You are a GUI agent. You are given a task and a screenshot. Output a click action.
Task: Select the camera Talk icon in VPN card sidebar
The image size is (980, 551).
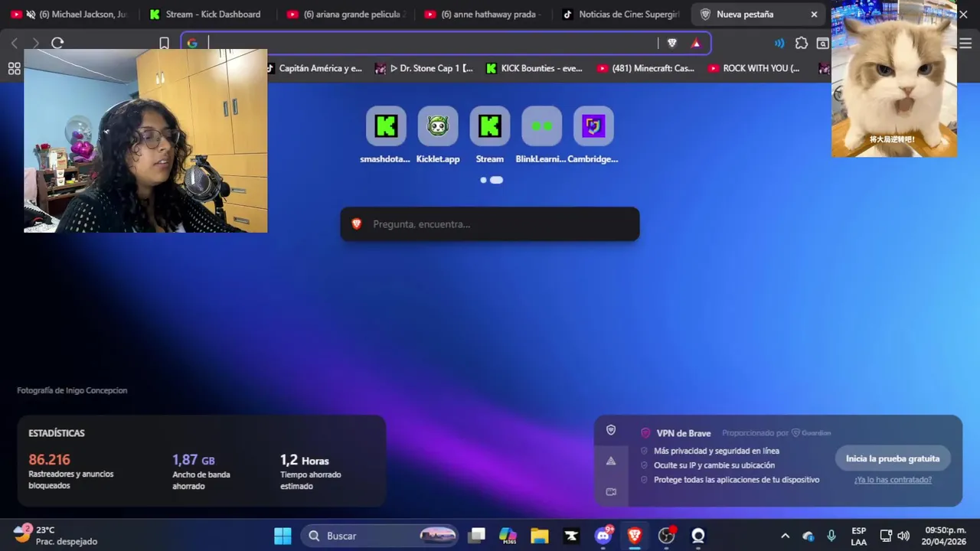[611, 492]
